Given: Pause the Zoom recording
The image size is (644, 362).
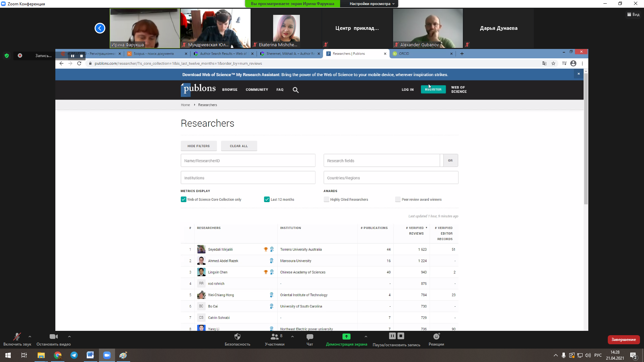Looking at the screenshot, I should 392,336.
